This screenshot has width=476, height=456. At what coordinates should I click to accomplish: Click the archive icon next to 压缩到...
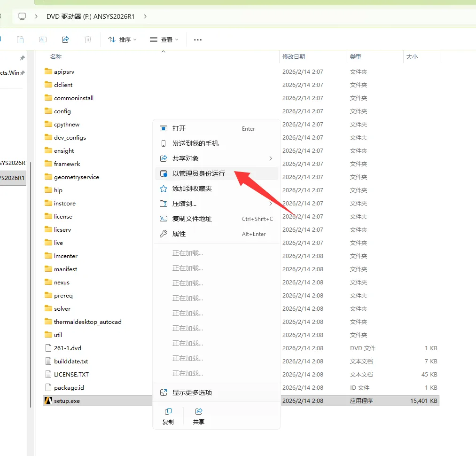(x=164, y=204)
